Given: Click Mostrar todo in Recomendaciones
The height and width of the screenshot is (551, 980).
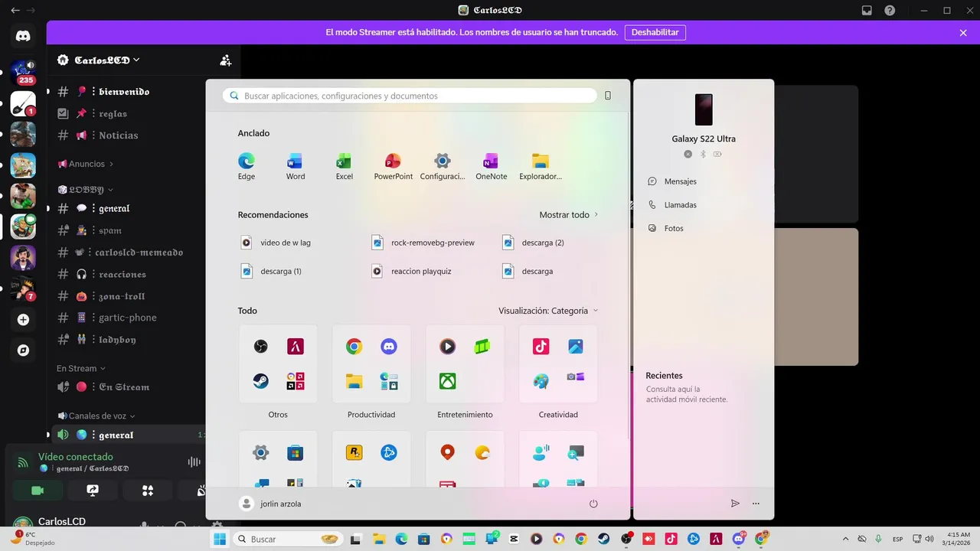Looking at the screenshot, I should tap(569, 215).
